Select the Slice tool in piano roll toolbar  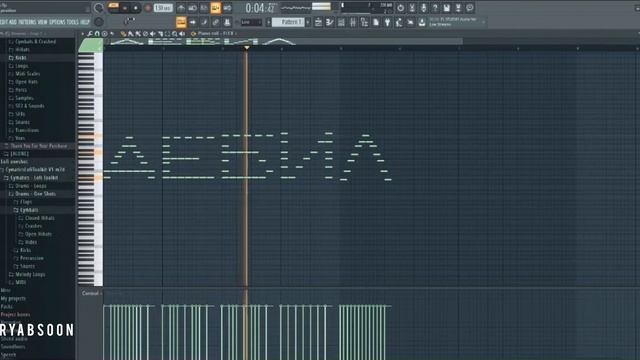click(160, 34)
